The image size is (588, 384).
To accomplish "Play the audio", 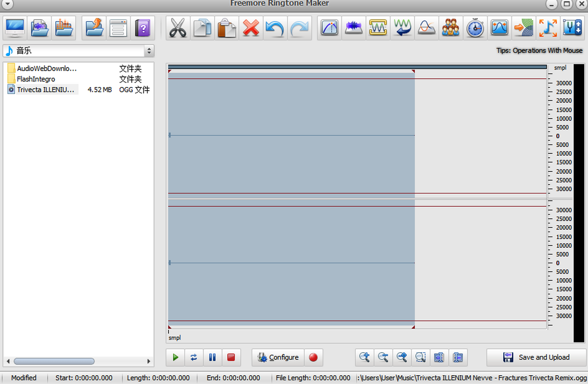I will point(175,358).
